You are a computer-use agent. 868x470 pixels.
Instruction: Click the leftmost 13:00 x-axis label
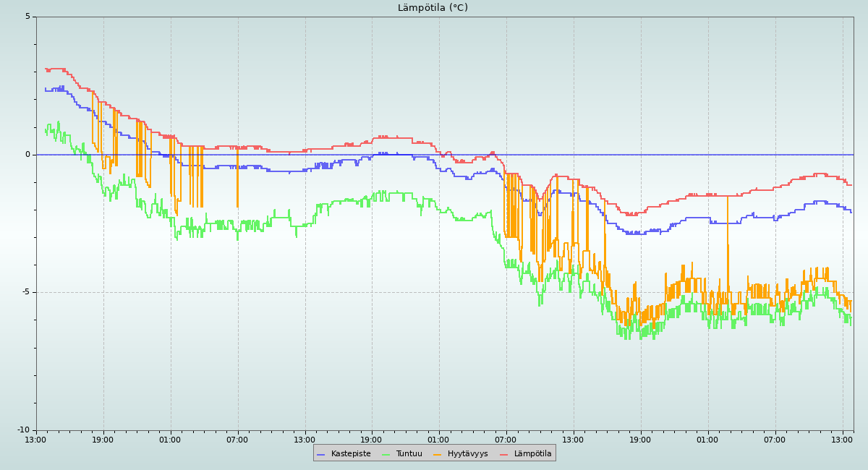pyautogui.click(x=35, y=440)
